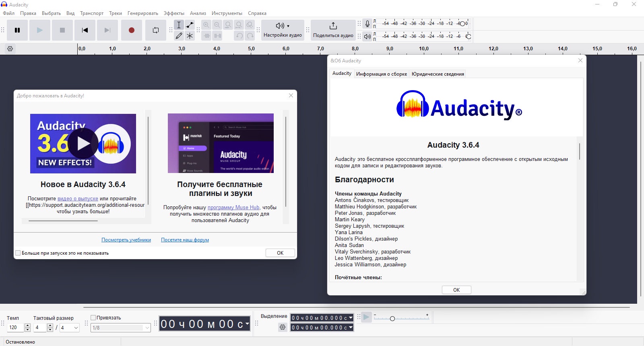Screen dimensions: 644x346
Task: Open the Справка menu
Action: point(257,13)
